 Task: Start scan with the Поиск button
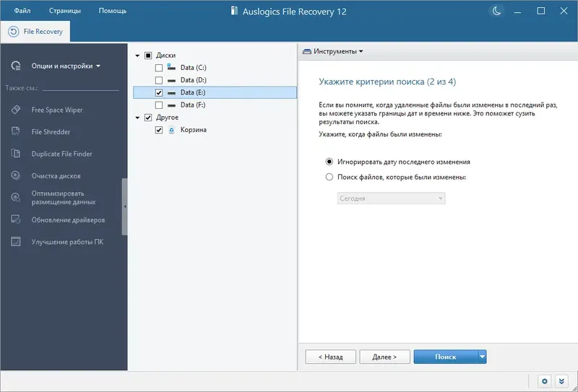click(x=446, y=357)
